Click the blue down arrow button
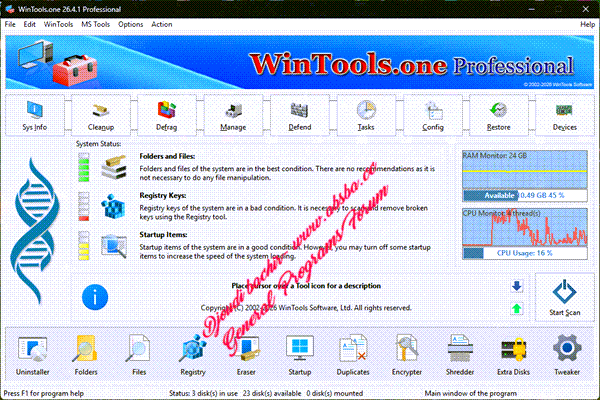This screenshot has height=400, width=600. pos(517,286)
